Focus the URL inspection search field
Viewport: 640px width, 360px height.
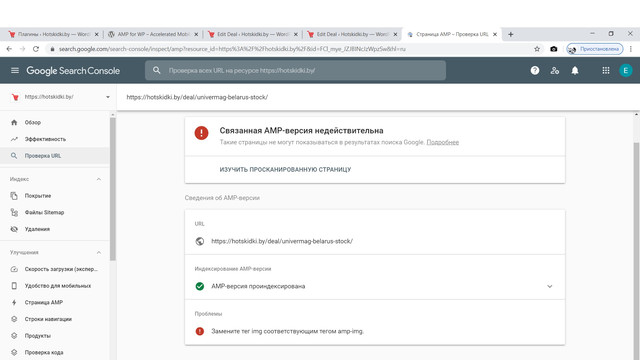pyautogui.click(x=296, y=70)
